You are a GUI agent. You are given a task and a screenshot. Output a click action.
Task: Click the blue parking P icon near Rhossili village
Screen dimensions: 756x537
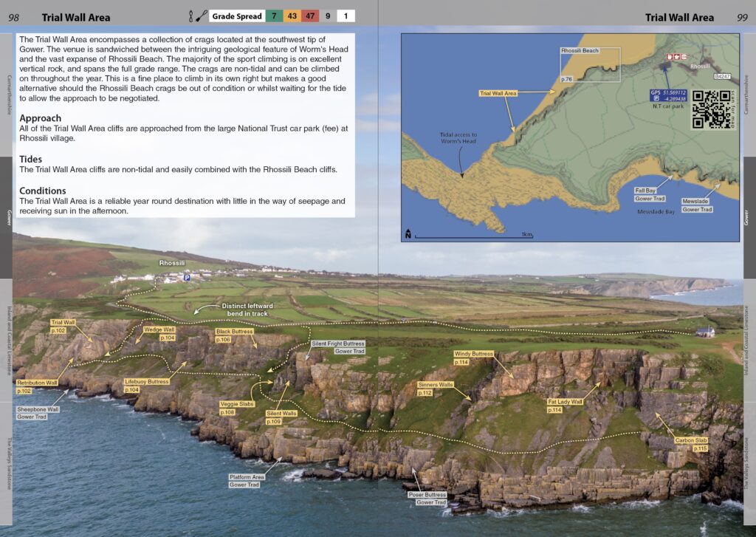pyautogui.click(x=187, y=278)
